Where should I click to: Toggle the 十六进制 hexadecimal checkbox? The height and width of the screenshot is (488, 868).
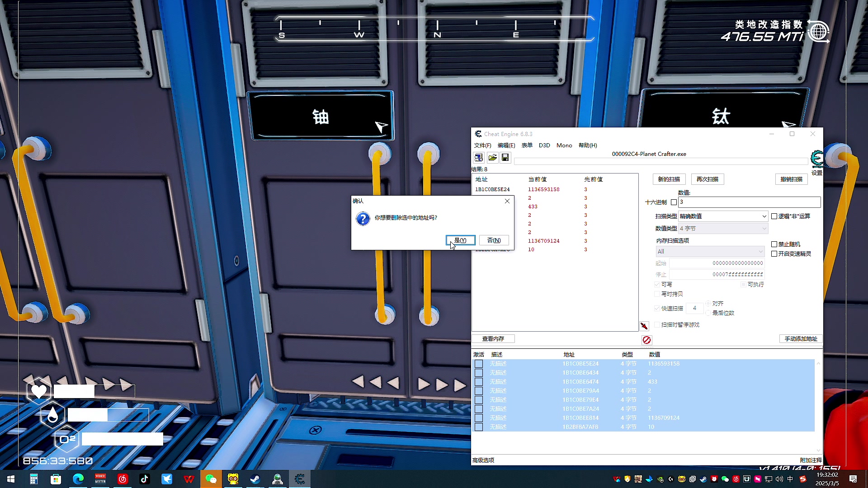[674, 202]
